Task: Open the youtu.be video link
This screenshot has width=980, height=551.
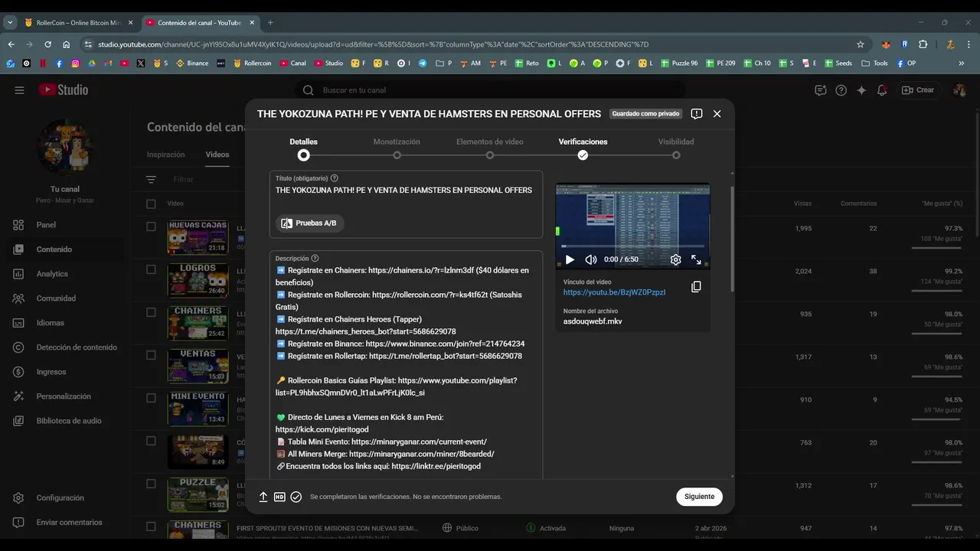Action: click(614, 292)
